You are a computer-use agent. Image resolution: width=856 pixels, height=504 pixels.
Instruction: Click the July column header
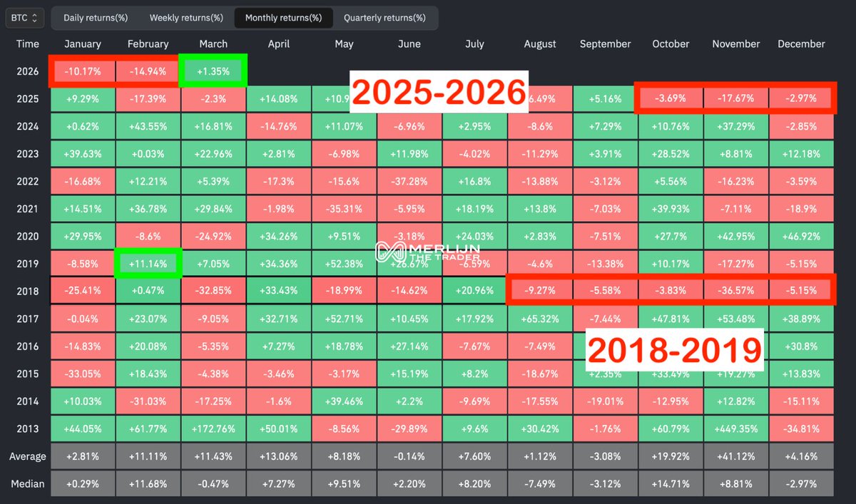474,43
